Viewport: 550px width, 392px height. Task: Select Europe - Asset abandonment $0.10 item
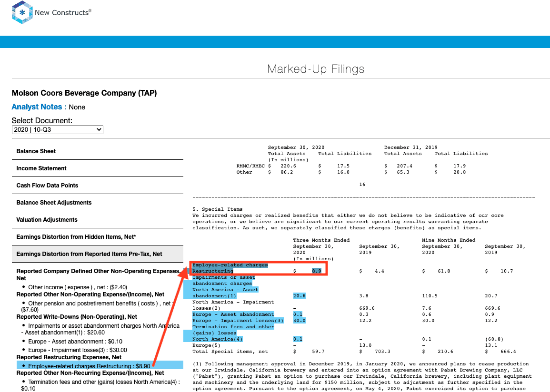click(75, 342)
